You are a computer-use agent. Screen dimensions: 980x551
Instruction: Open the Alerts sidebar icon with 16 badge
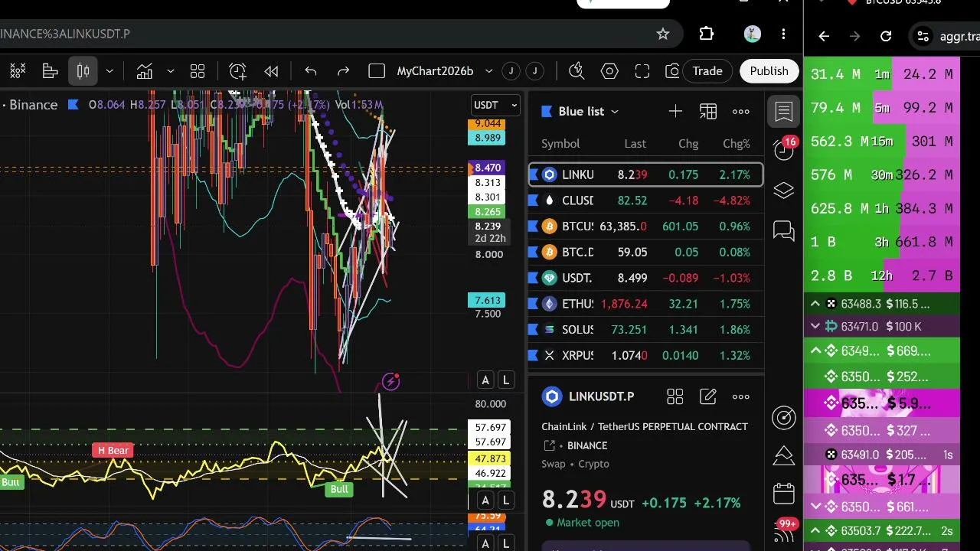click(x=784, y=148)
